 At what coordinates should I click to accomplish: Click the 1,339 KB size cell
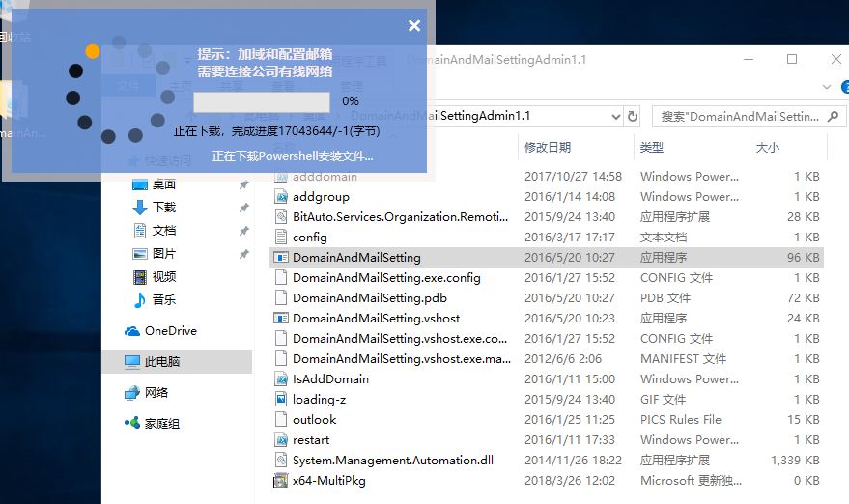795,461
